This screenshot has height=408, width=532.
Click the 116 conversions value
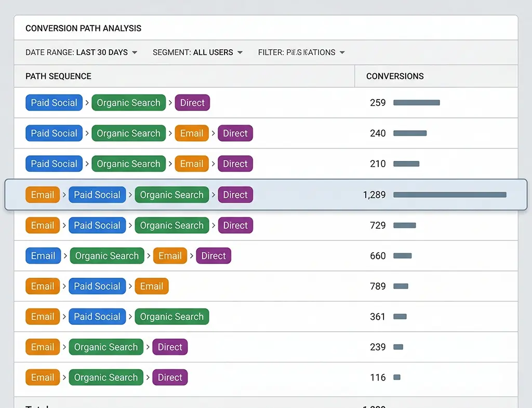378,377
